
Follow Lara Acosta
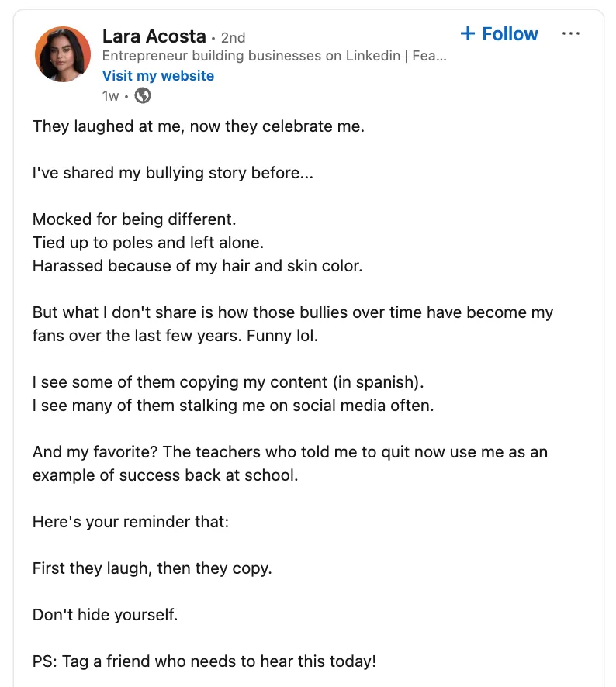pos(499,34)
